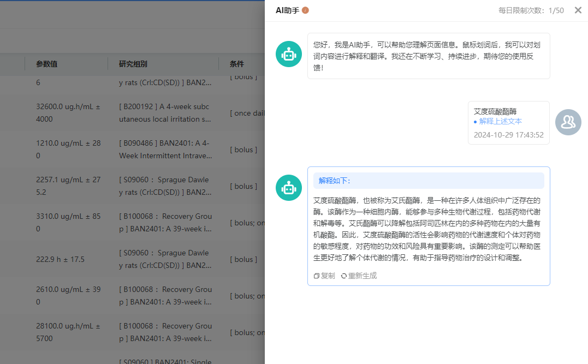Click the 222.9 h ± 17.5 value cell
This screenshot has width=588, height=364.
60,259
